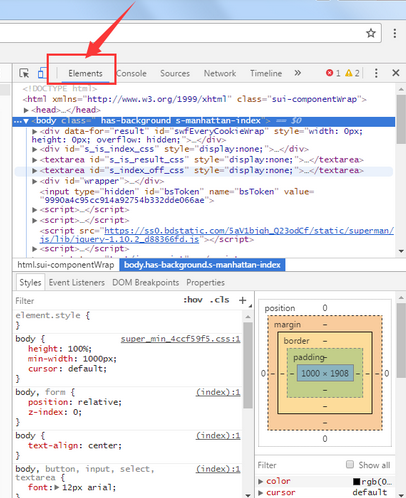Viewport: 406px width, 498px height.
Task: Open super_min_4ccf59f5.css:1 source link
Action: (x=180, y=339)
